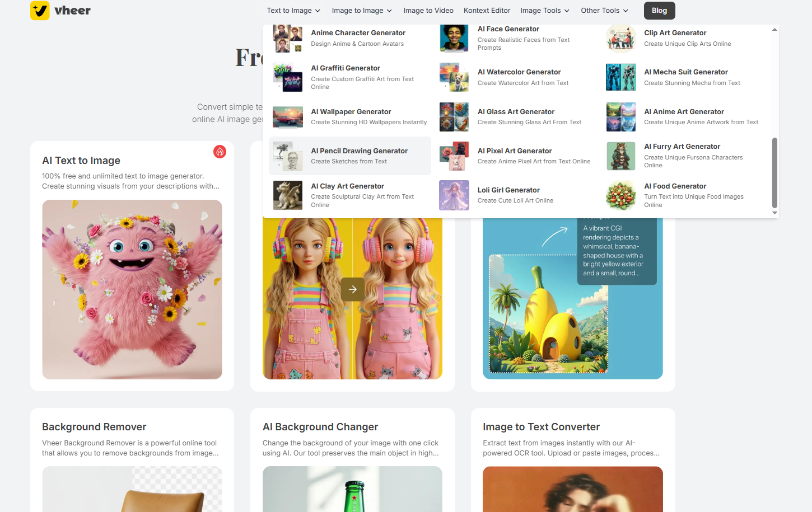Click the vheer logo icon

pyautogui.click(x=40, y=10)
